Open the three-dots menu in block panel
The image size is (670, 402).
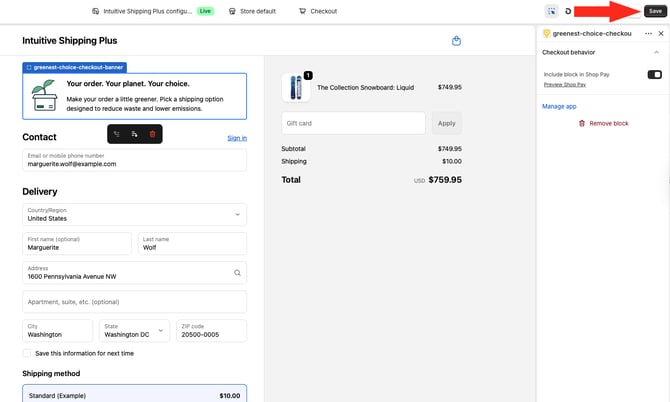648,33
